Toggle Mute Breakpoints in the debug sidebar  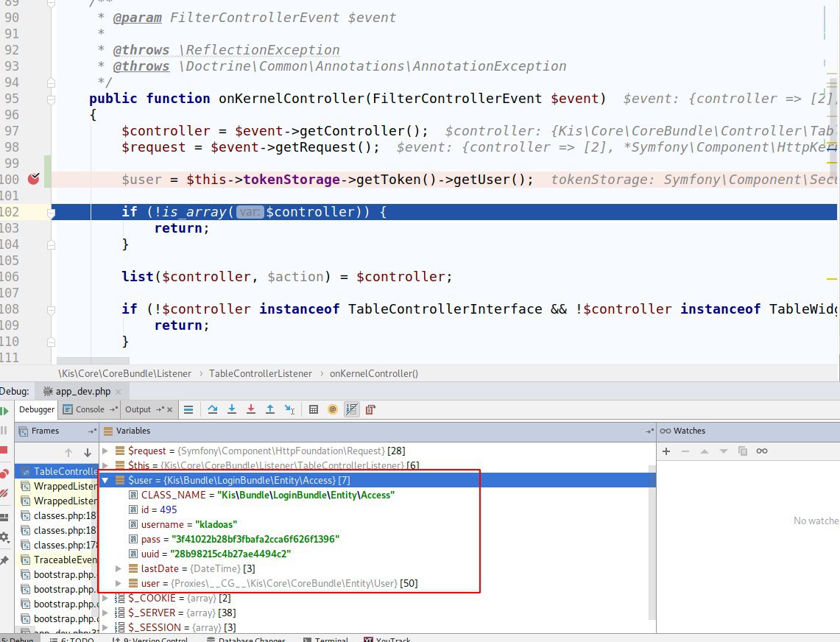[4, 493]
